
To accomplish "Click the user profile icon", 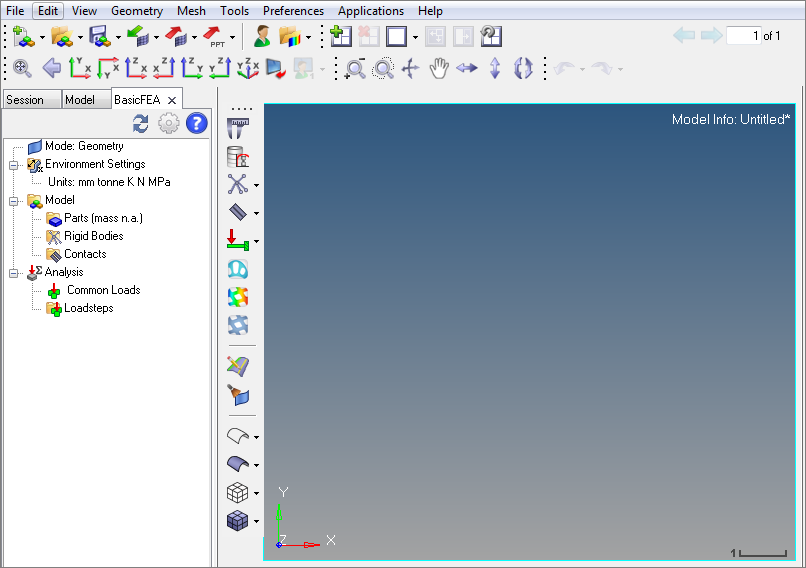I will tap(263, 36).
